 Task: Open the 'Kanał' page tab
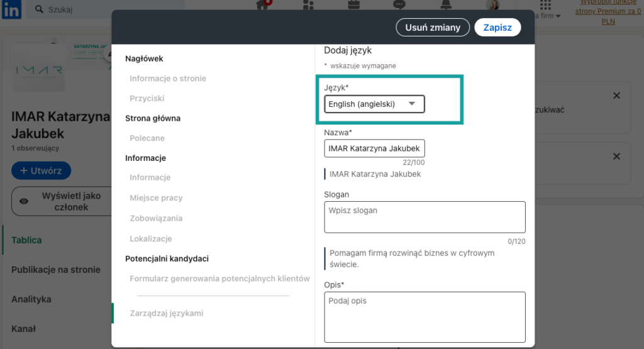(23, 329)
